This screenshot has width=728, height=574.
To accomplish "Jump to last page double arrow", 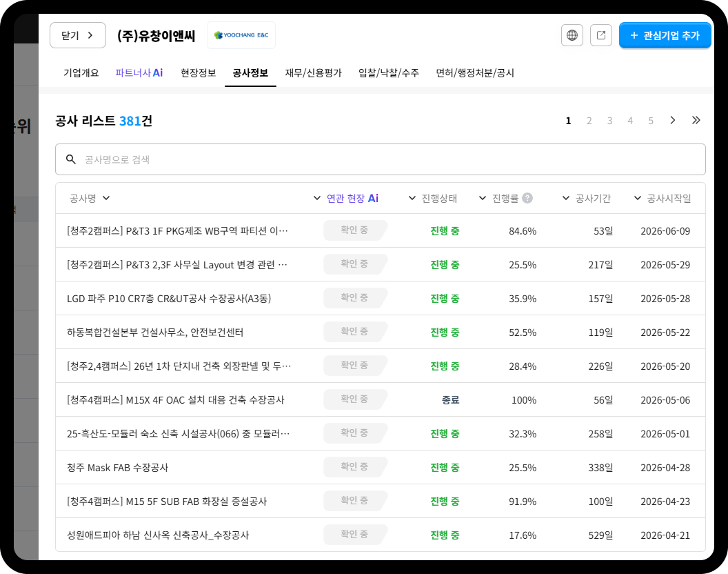I will [x=696, y=120].
